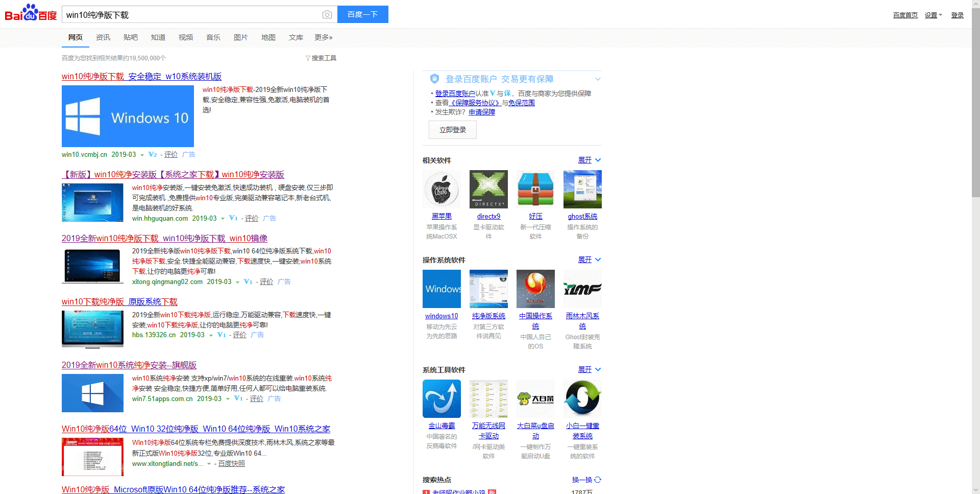Click the camera image search icon
The image size is (980, 494).
(327, 15)
